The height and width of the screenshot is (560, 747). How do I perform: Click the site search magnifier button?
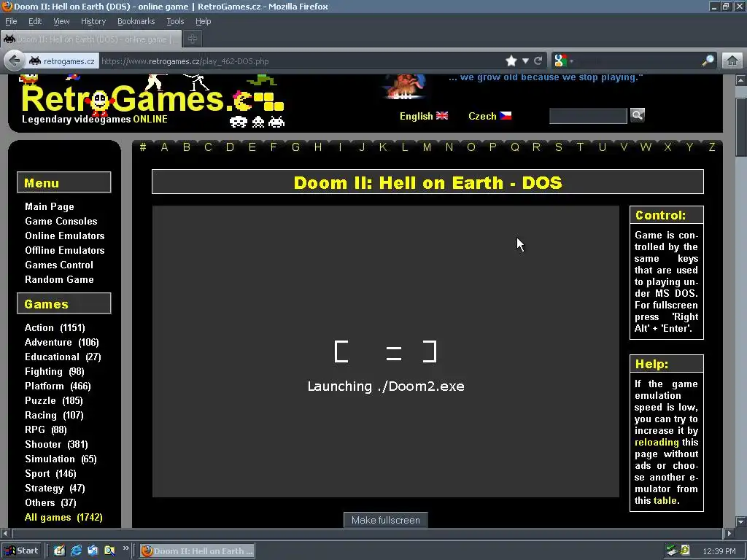coord(638,114)
